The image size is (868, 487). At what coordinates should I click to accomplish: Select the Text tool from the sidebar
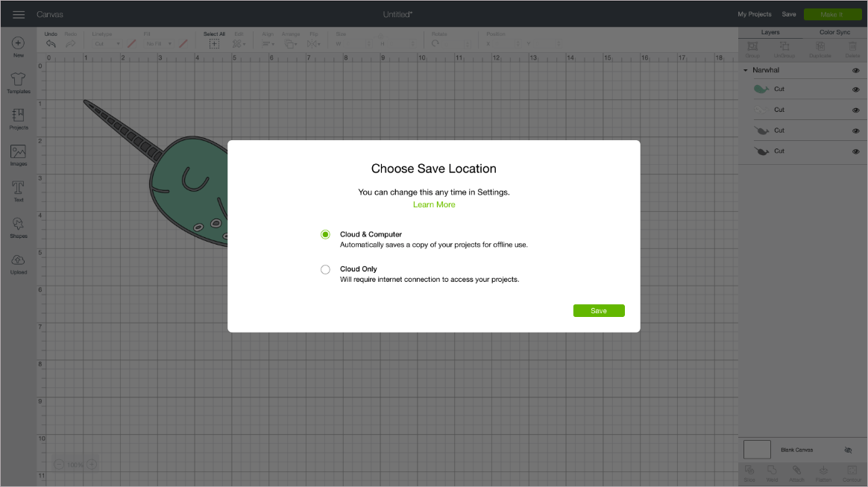(x=18, y=190)
